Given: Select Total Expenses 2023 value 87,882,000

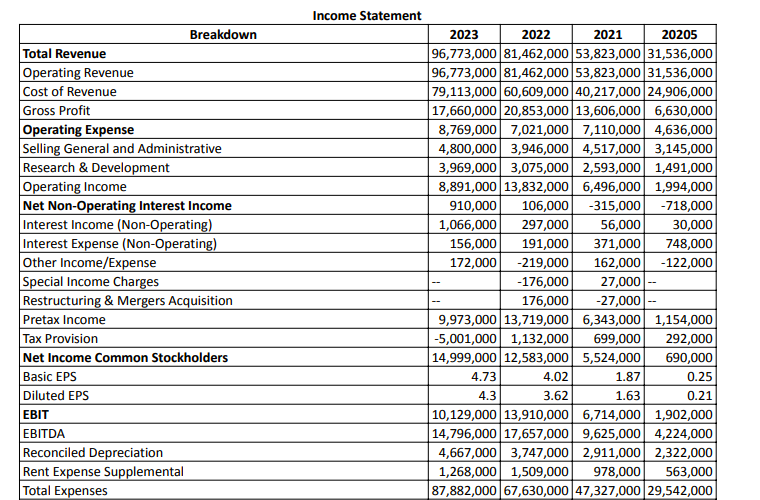Looking at the screenshot, I should click(464, 491).
